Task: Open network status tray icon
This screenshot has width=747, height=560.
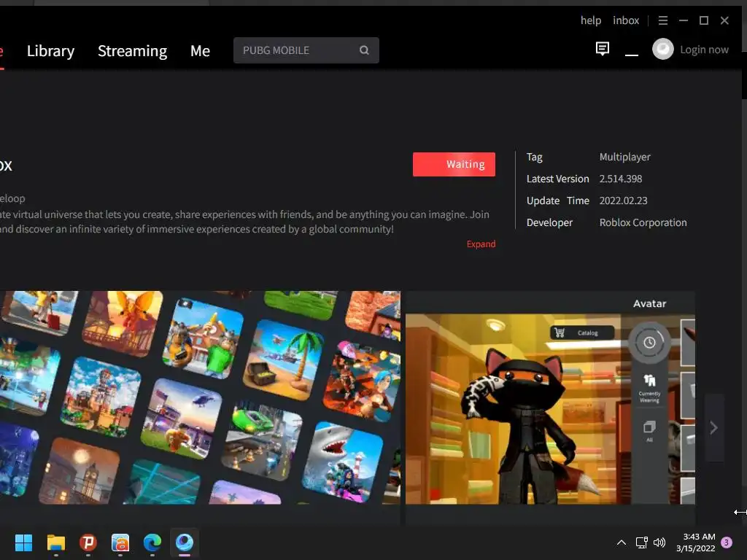Action: coord(641,542)
